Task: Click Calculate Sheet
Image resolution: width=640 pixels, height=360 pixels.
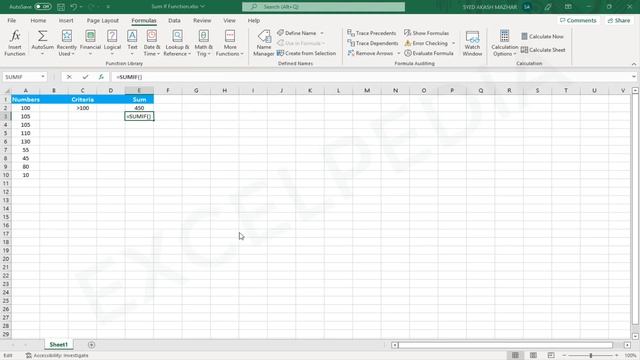Action: (x=543, y=50)
